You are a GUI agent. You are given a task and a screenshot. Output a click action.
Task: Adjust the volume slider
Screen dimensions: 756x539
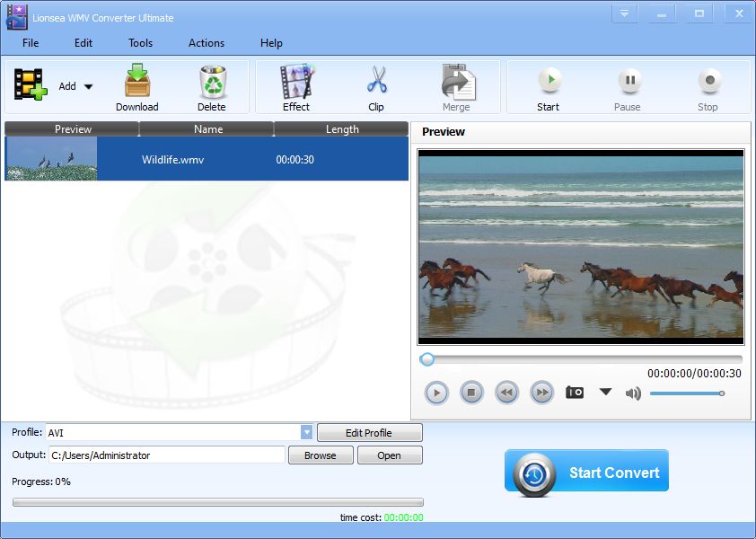[687, 393]
